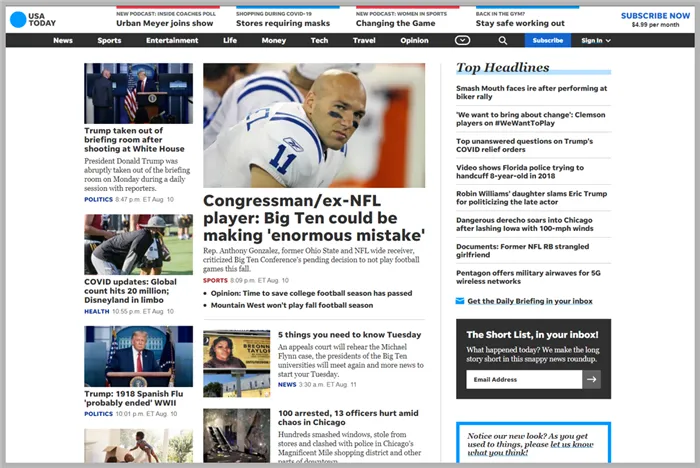Expand the more sections chevron in navbar
This screenshot has height=468, width=700.
coord(462,41)
